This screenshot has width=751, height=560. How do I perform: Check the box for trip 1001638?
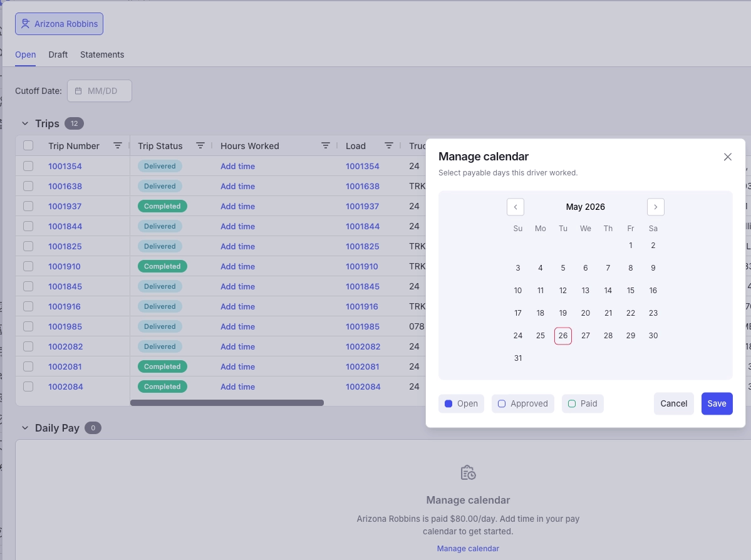click(28, 186)
